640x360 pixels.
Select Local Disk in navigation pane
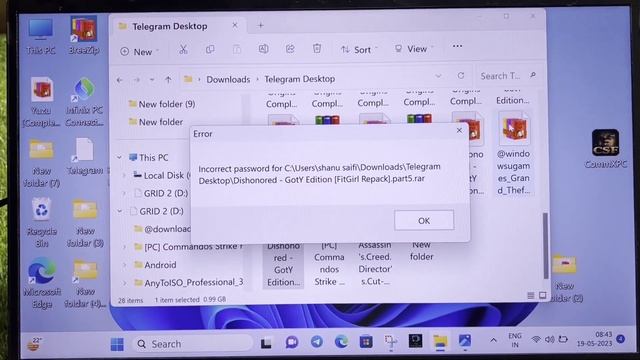pyautogui.click(x=162, y=175)
